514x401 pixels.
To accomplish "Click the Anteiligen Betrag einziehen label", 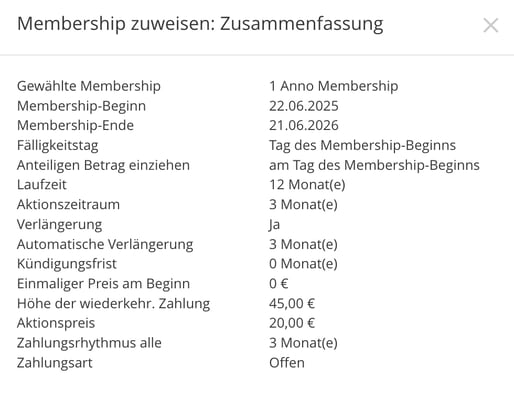I will coord(103,165).
